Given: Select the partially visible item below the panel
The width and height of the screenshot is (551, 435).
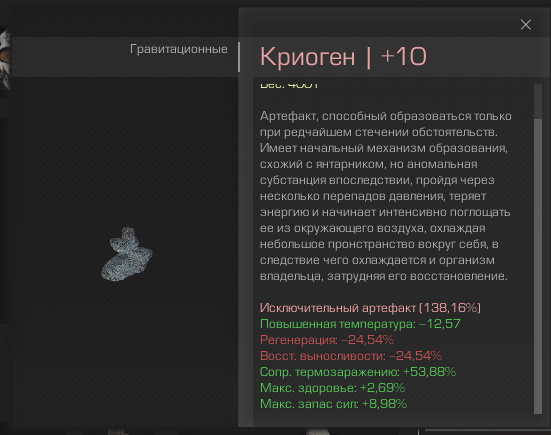Looking at the screenshot, I should pos(318,431).
